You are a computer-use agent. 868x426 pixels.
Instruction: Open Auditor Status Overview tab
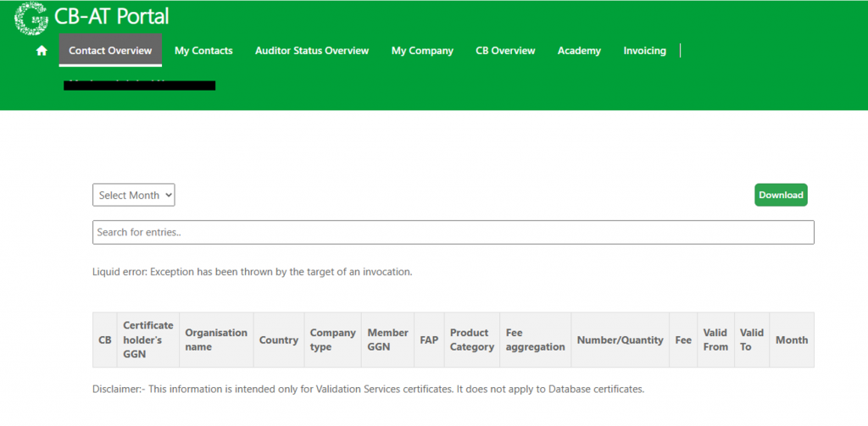click(312, 51)
